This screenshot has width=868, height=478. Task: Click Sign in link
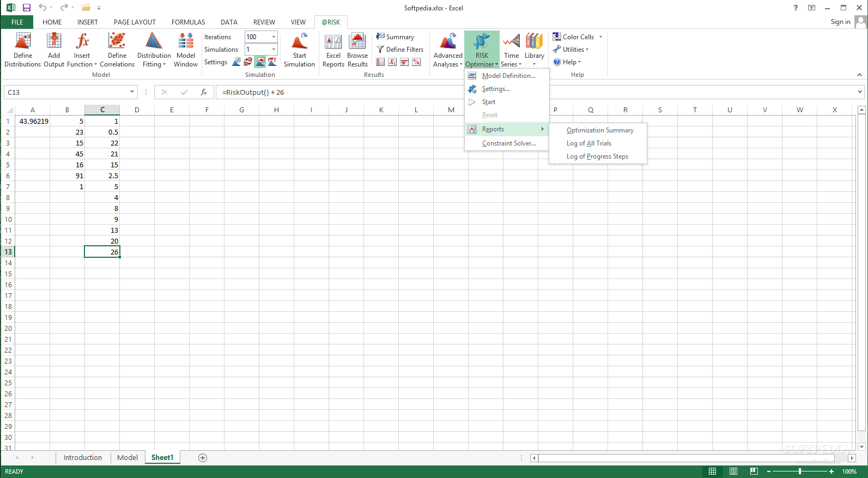point(840,22)
